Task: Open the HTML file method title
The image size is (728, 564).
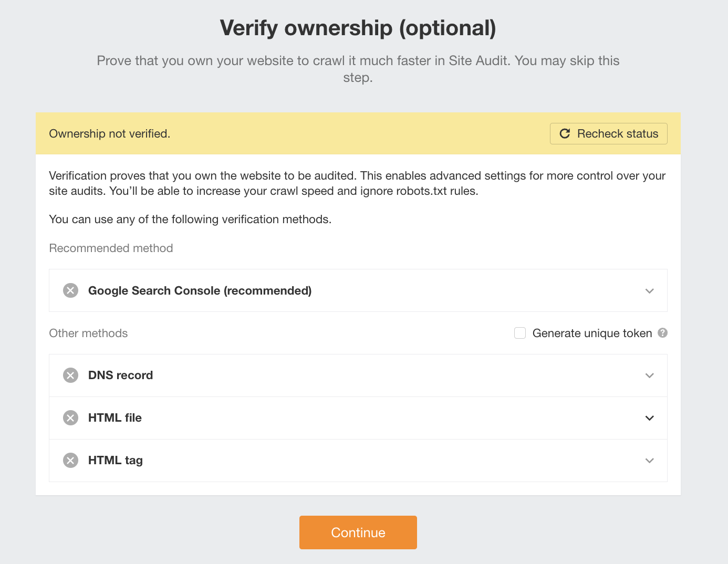Action: 115,417
